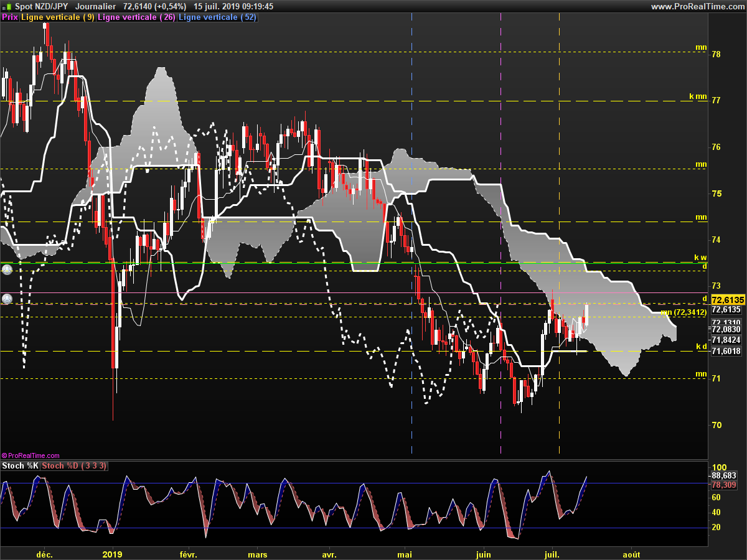This screenshot has height=560, width=747.
Task: Click the 'k mn' level label near 77
Action: (x=698, y=96)
